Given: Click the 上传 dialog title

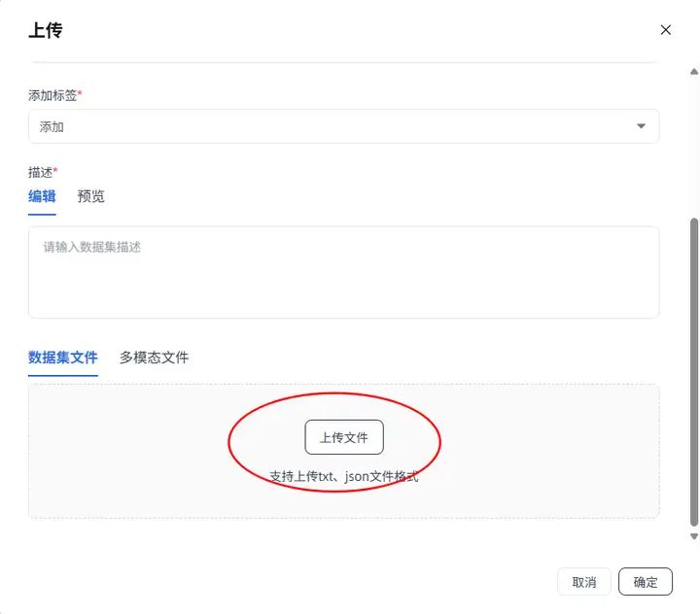Looking at the screenshot, I should tap(46, 30).
